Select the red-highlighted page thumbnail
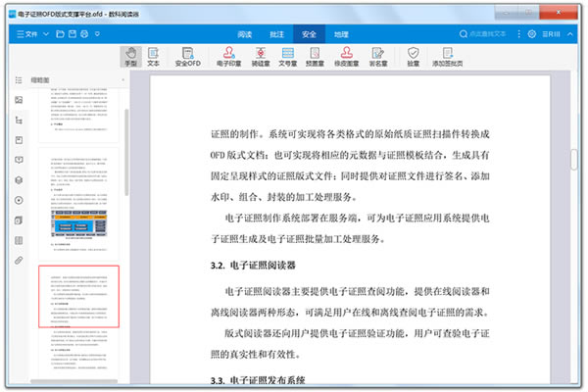Image resolution: width=588 pixels, height=392 pixels. click(x=78, y=295)
